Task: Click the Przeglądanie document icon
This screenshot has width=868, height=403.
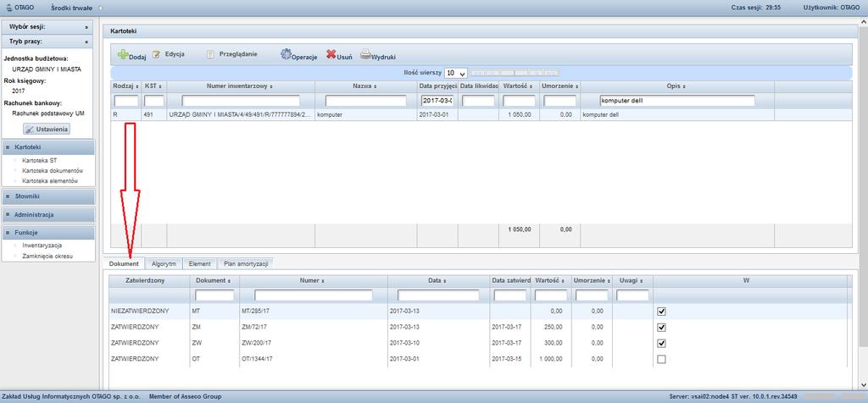Action: click(210, 55)
